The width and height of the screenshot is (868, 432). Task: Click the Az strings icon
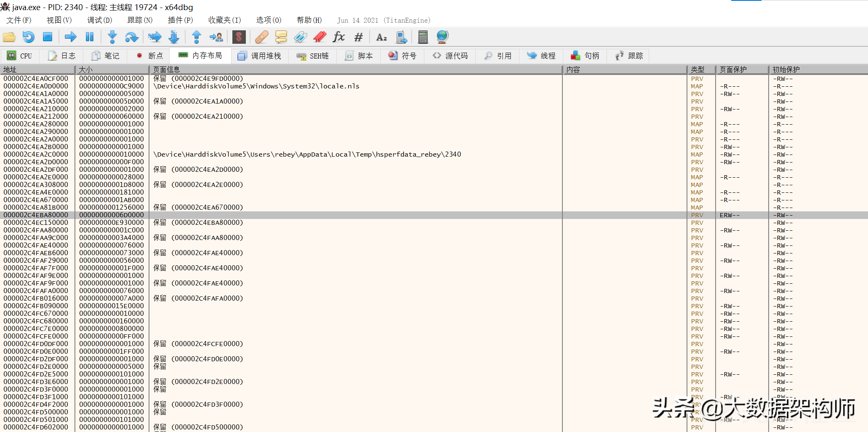pyautogui.click(x=381, y=37)
